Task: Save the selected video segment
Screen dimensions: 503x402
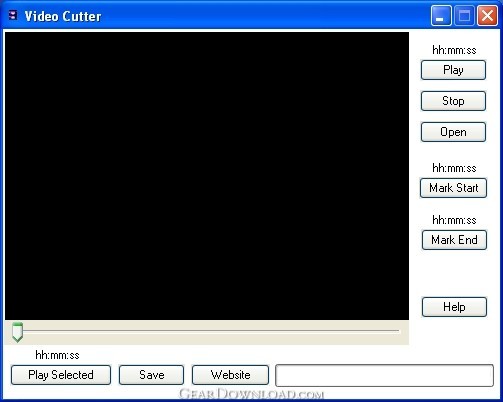Action: click(151, 375)
